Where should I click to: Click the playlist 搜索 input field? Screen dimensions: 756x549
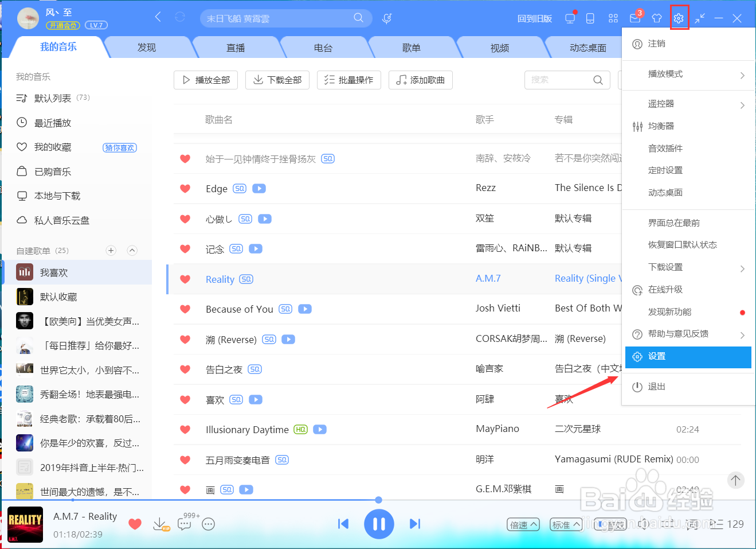(567, 80)
